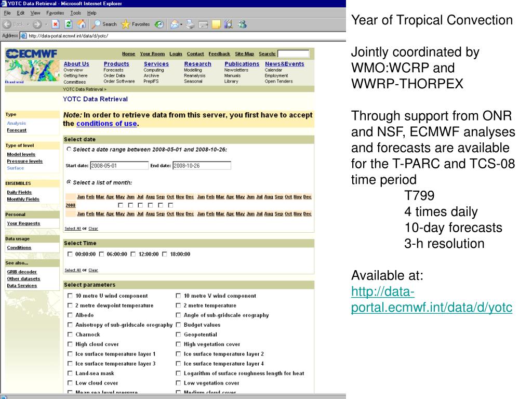The height and width of the screenshot is (399, 532).
Task: Open the File menu
Action: pos(7,13)
